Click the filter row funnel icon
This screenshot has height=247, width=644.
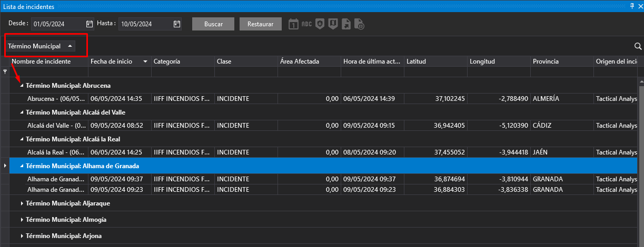5,72
